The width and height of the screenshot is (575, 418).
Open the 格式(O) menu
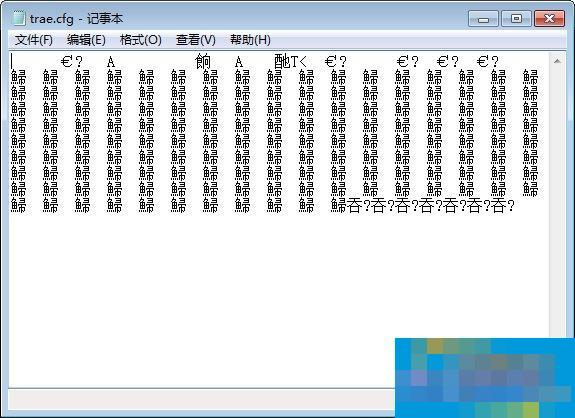pos(141,40)
